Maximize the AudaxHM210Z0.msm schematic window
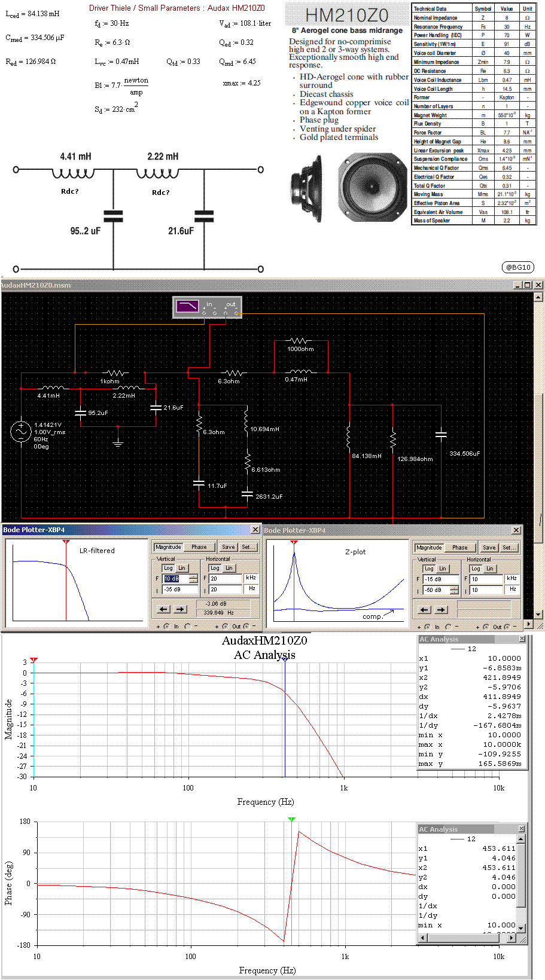The height and width of the screenshot is (980, 545). (527, 285)
